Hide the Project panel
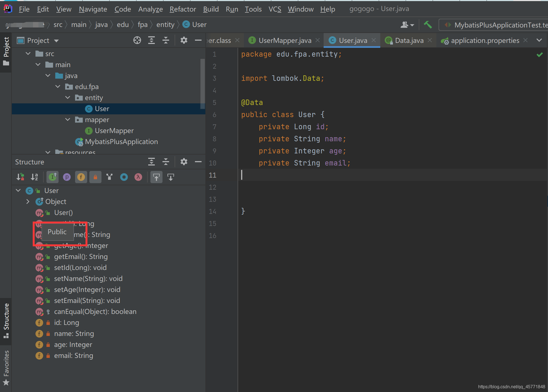 point(198,40)
